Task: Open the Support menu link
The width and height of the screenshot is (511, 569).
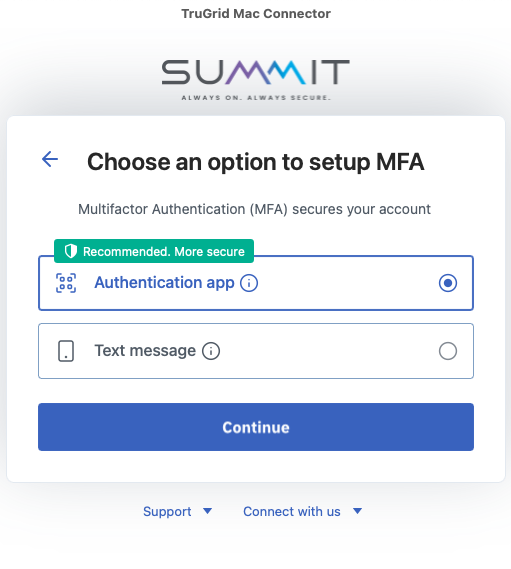Action: [167, 511]
